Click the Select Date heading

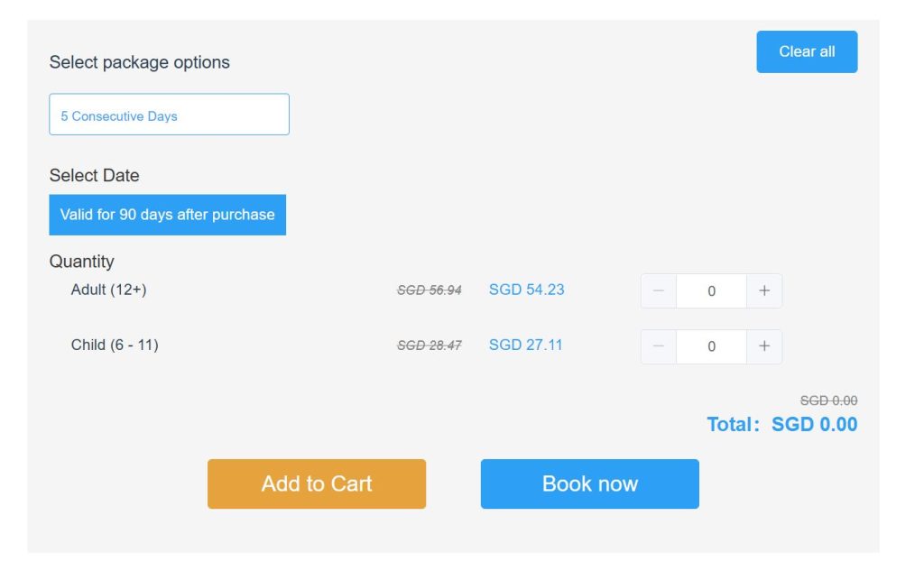coord(95,175)
